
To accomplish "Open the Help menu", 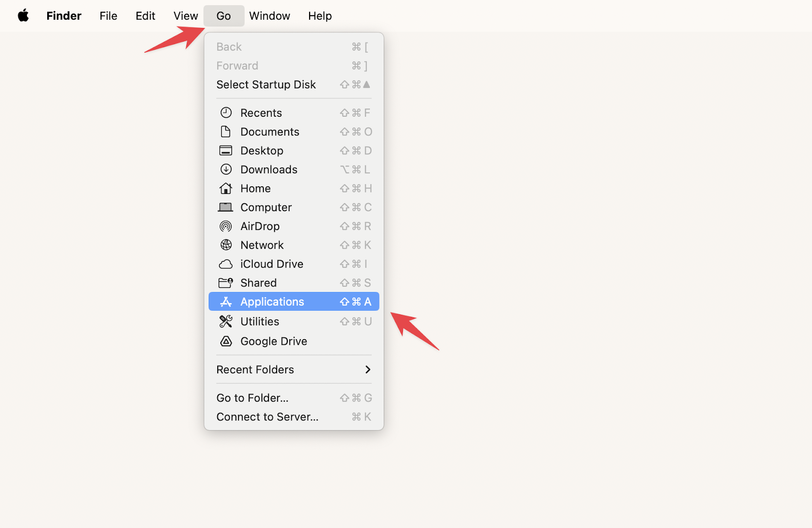I will tap(319, 16).
